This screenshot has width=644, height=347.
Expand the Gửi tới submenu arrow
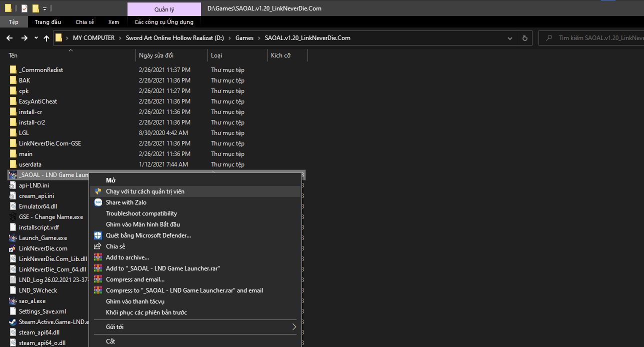294,327
